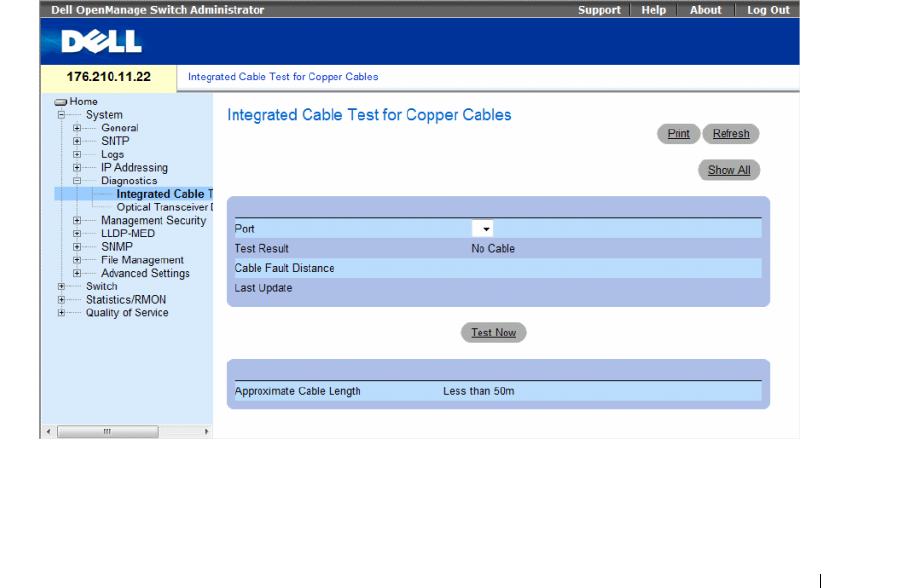Click Log Out
This screenshot has height=588, width=900.
768,10
